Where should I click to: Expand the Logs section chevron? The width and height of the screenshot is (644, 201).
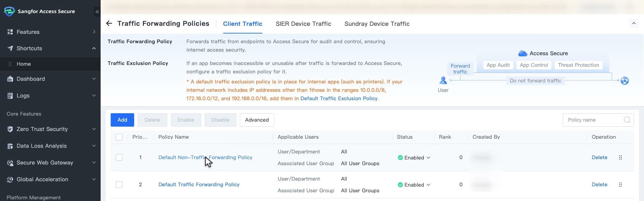pyautogui.click(x=94, y=95)
